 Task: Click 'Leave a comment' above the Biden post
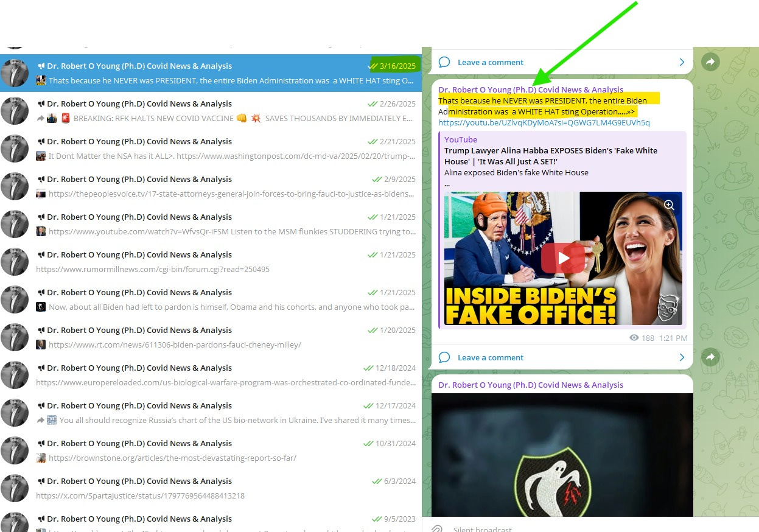[x=490, y=62]
